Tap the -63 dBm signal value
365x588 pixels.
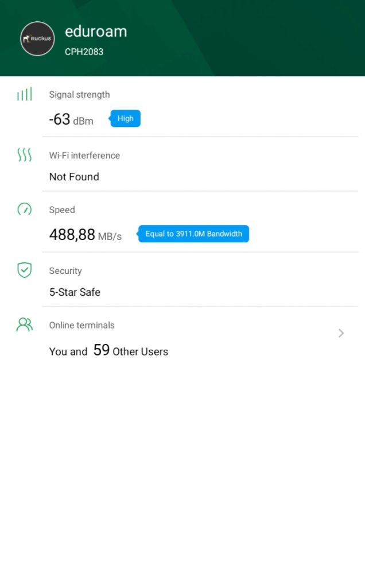pos(71,120)
